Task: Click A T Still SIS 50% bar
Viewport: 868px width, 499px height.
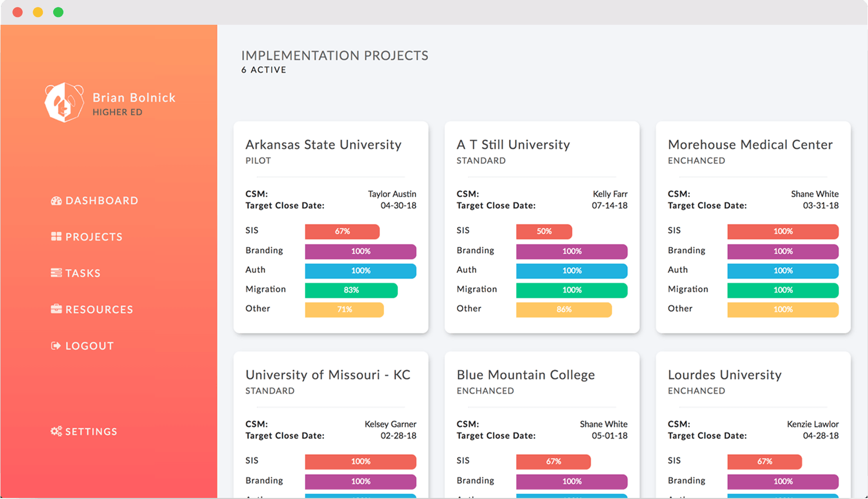Action: [x=544, y=231]
